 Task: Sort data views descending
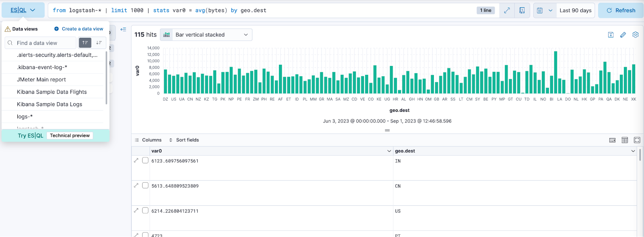click(x=99, y=43)
